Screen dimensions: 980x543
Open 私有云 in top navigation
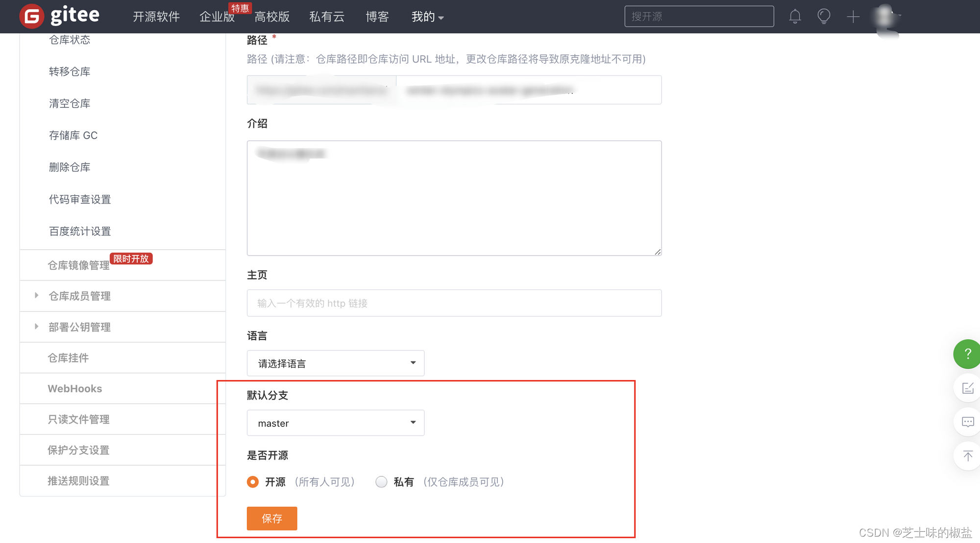pyautogui.click(x=327, y=17)
